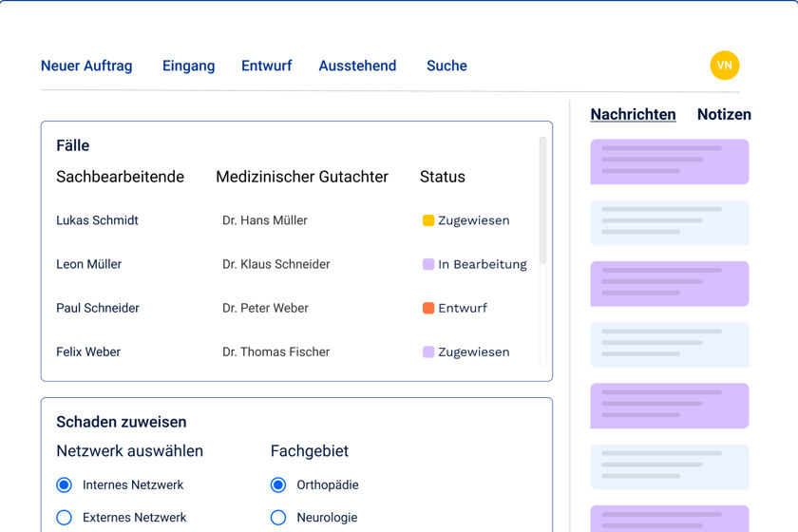Click the Entwurf status label for Paul Schneider
The height and width of the screenshot is (532, 798).
click(x=463, y=308)
